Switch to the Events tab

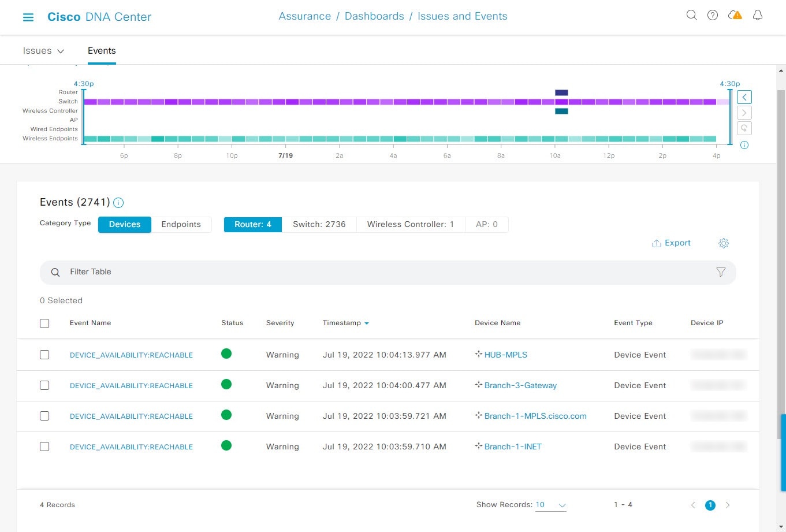tap(102, 50)
